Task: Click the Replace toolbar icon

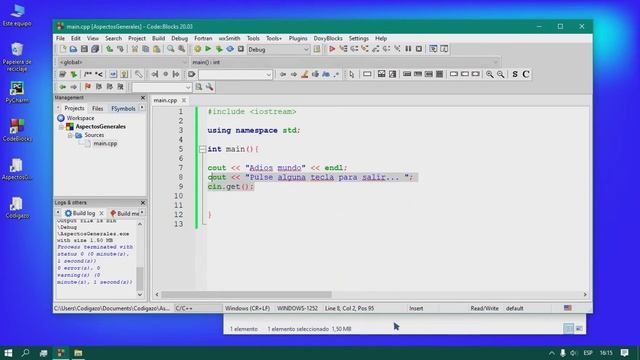Action: (x=182, y=49)
